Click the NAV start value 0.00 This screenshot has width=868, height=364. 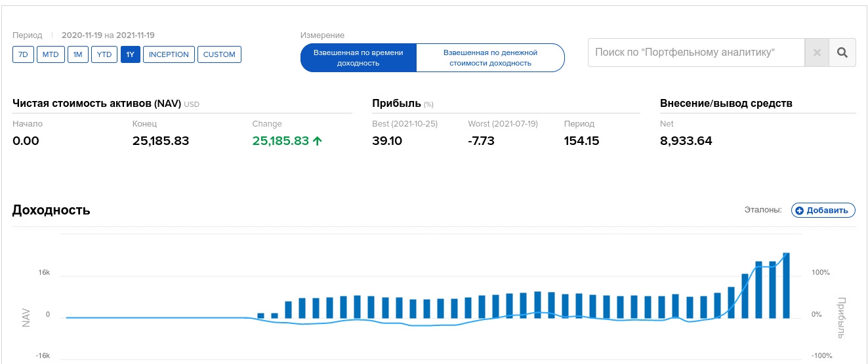pyautogui.click(x=26, y=141)
